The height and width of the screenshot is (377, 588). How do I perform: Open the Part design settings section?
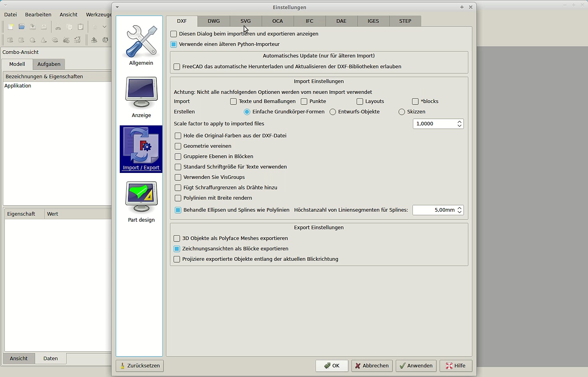click(x=141, y=202)
